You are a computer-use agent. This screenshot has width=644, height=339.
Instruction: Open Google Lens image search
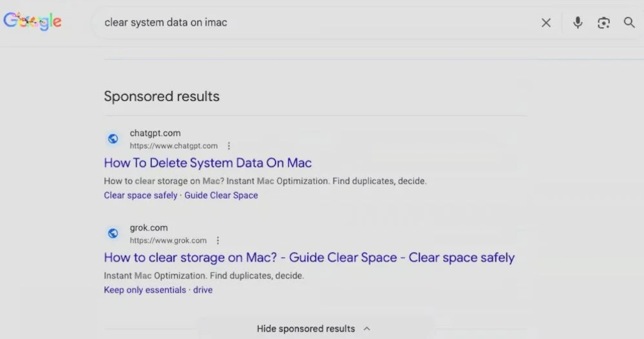(603, 23)
